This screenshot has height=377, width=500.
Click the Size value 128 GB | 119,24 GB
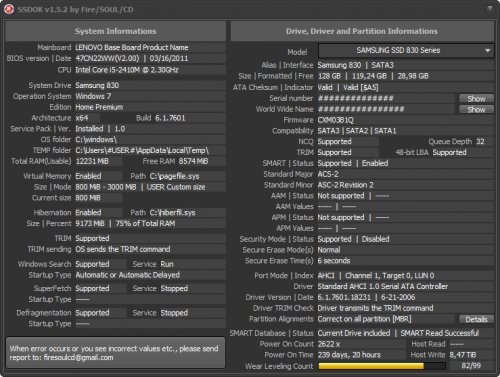tap(352, 76)
